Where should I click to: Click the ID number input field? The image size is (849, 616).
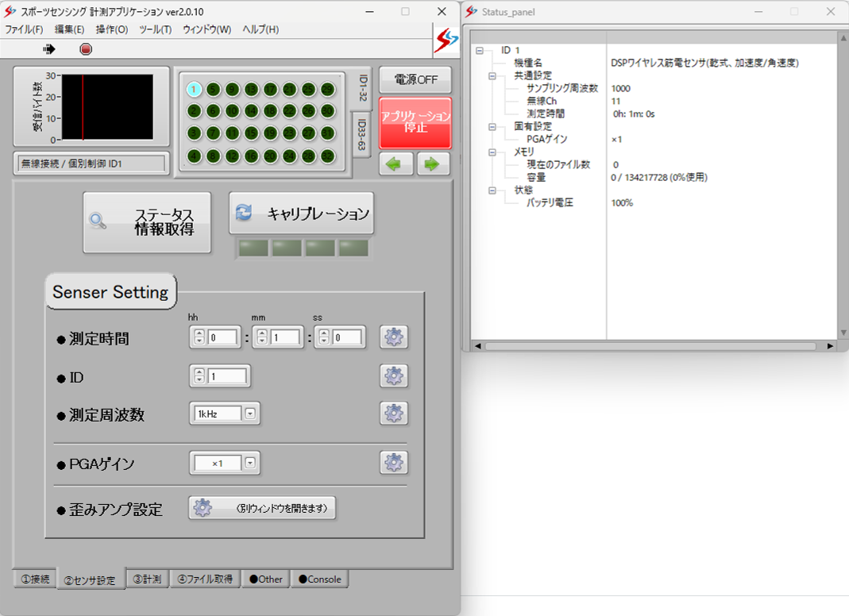click(x=228, y=376)
